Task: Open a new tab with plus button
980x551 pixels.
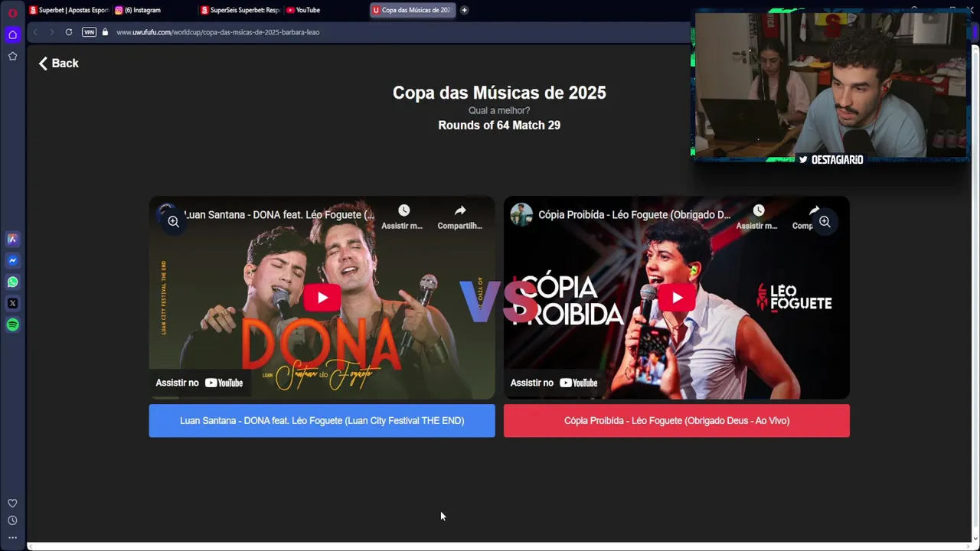Action: (464, 10)
